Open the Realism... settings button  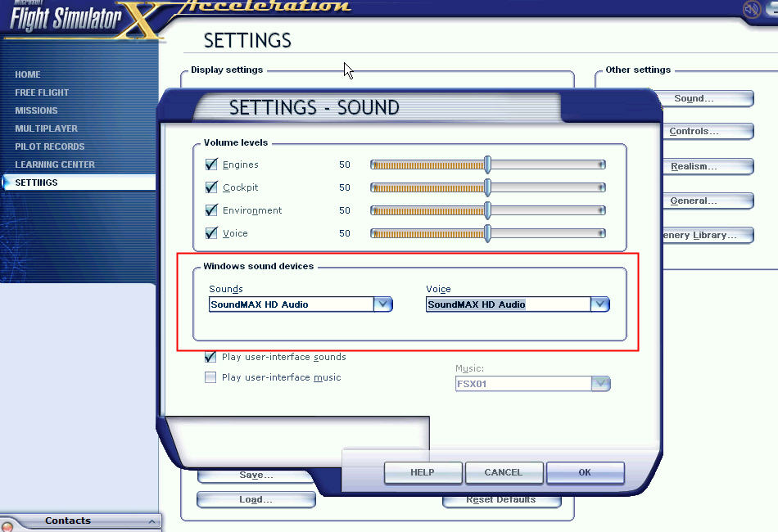pos(708,166)
